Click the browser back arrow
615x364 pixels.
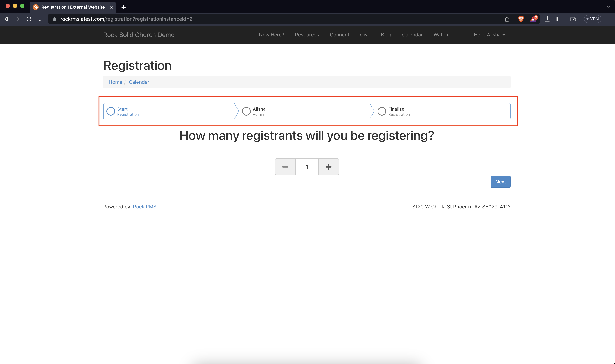[x=6, y=19]
